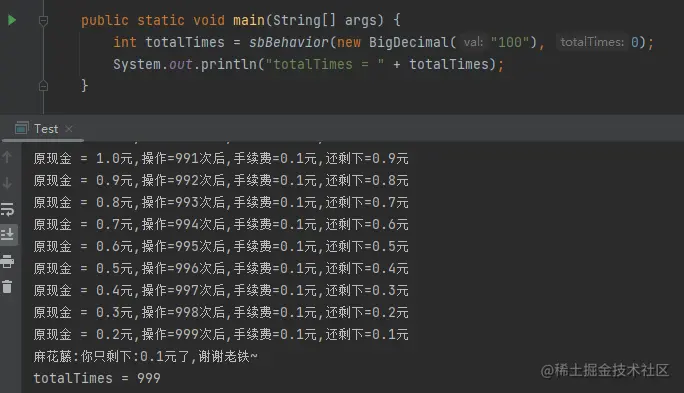The width and height of the screenshot is (684, 393).
Task: Clear console with trash icon
Action: [x=7, y=287]
